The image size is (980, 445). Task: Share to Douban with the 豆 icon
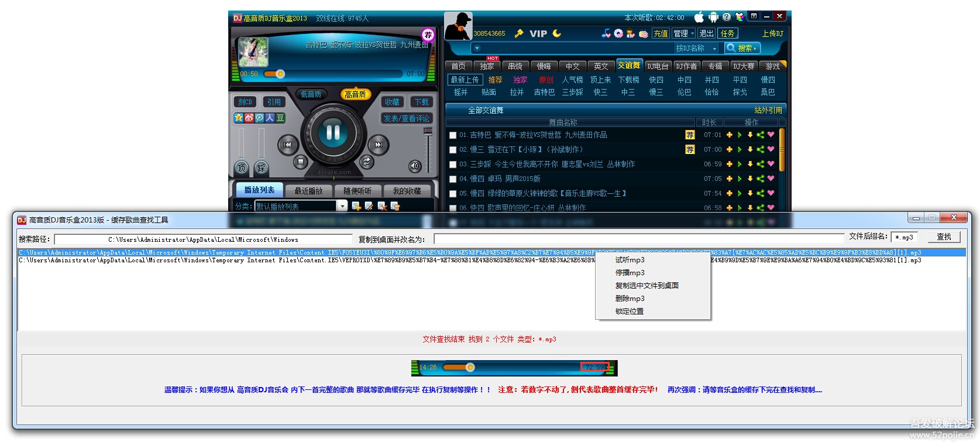[x=280, y=118]
